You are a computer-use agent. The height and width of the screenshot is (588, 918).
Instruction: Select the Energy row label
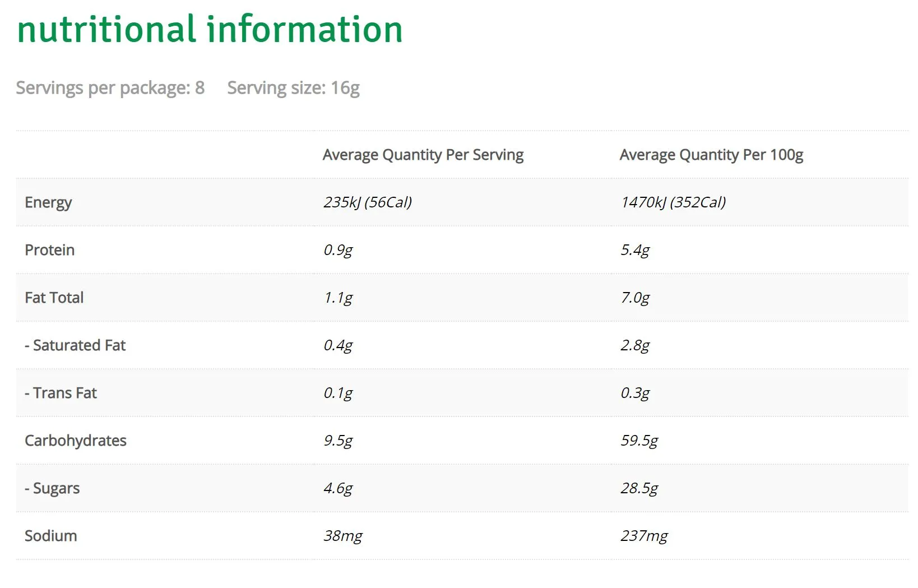coord(48,202)
